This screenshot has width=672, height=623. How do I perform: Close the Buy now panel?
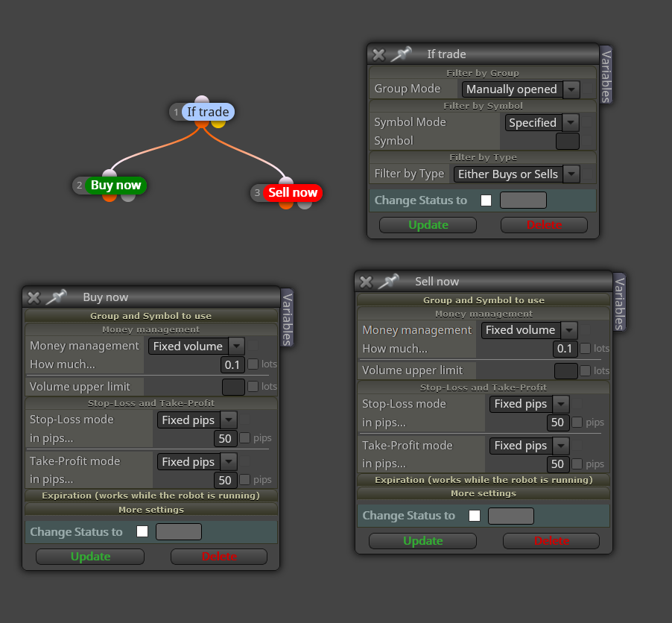click(34, 297)
